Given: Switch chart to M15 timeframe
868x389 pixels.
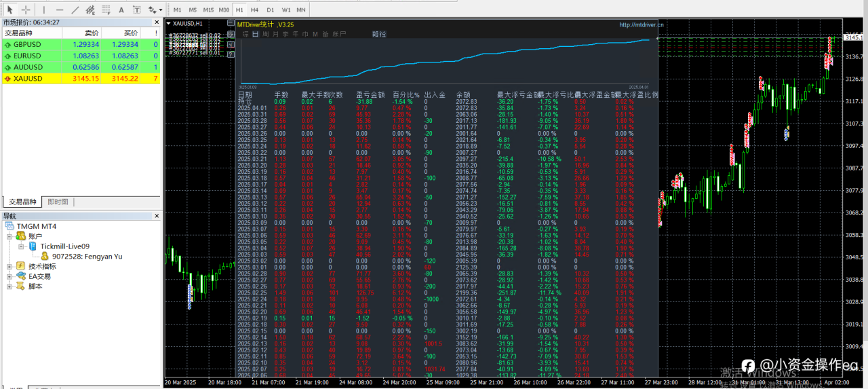Looking at the screenshot, I should tap(209, 10).
